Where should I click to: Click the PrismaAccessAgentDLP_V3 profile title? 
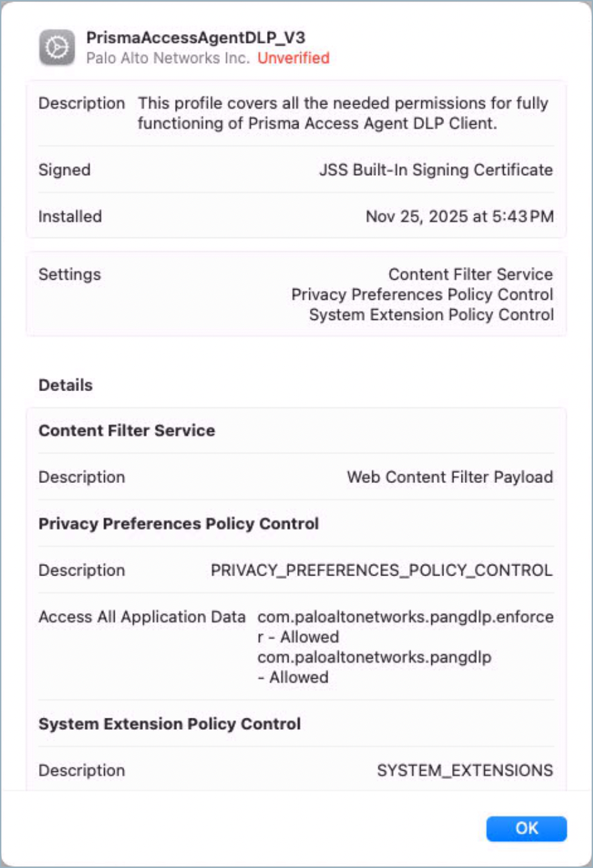coord(195,38)
